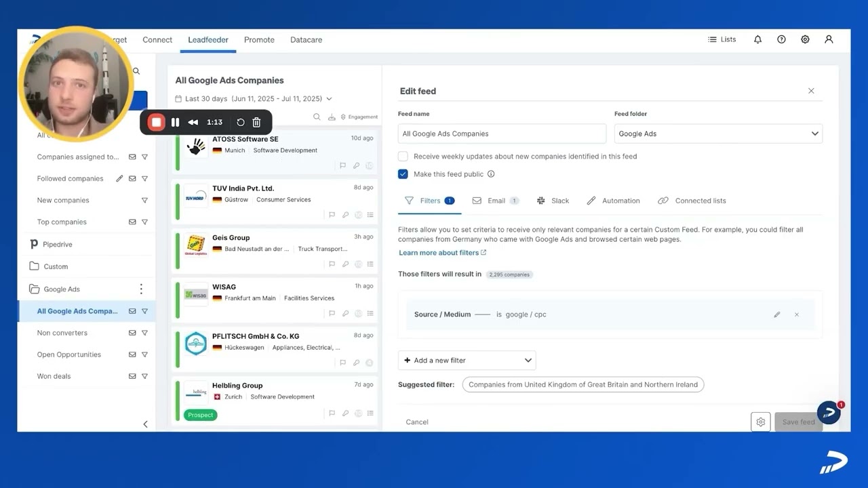Open the notifications bell icon

757,39
